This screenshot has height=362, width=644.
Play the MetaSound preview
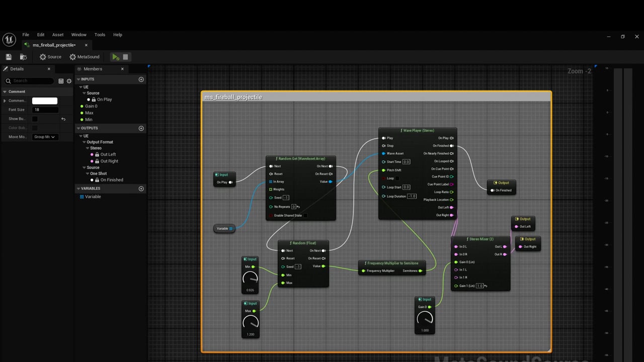click(x=116, y=57)
